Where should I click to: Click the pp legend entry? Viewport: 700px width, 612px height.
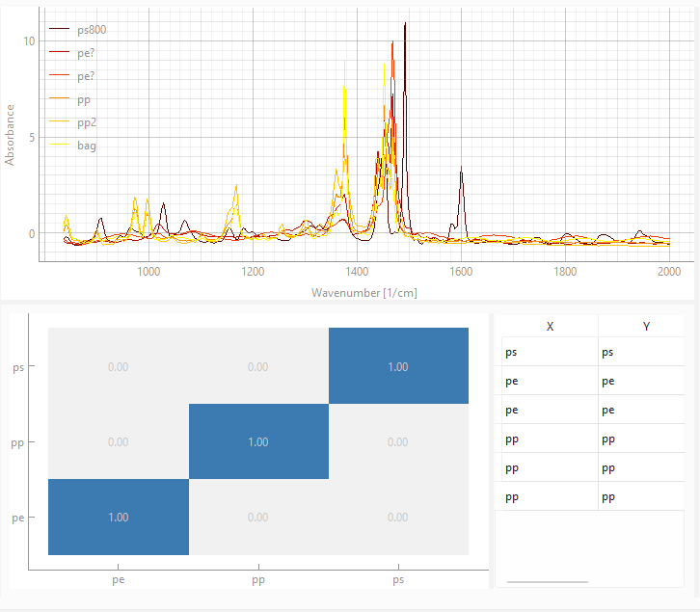click(85, 99)
